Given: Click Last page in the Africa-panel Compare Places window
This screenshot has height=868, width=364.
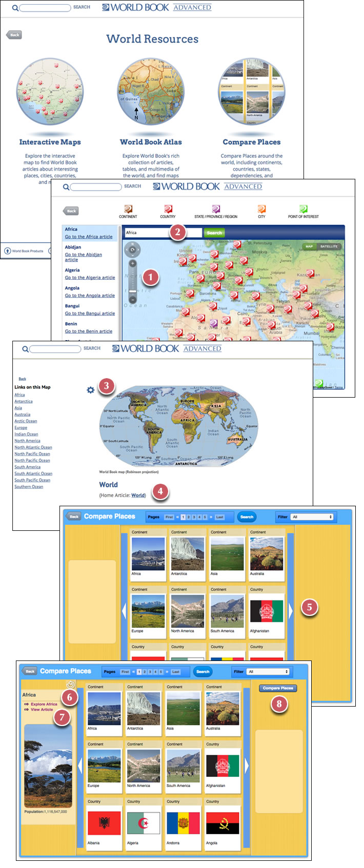Looking at the screenshot, I should pyautogui.click(x=176, y=671).
